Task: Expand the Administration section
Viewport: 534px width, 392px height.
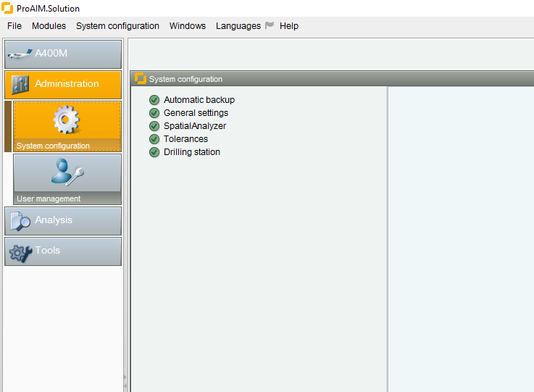Action: 63,85
